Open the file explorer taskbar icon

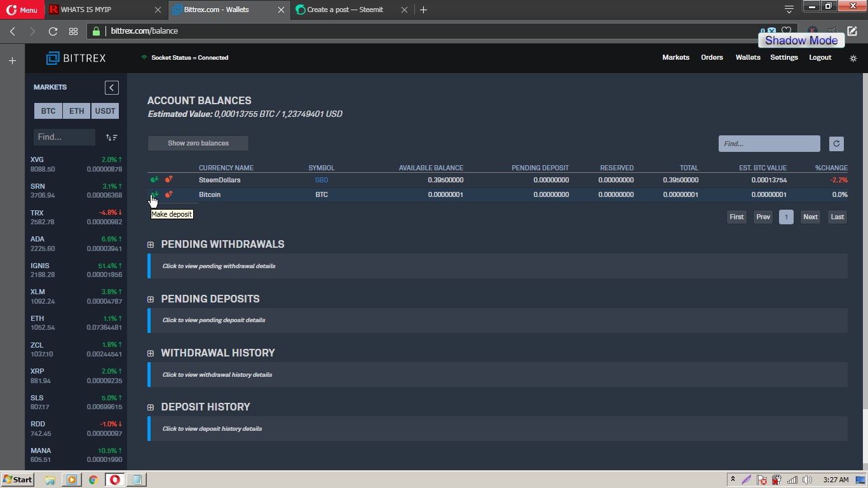pyautogui.click(x=50, y=480)
